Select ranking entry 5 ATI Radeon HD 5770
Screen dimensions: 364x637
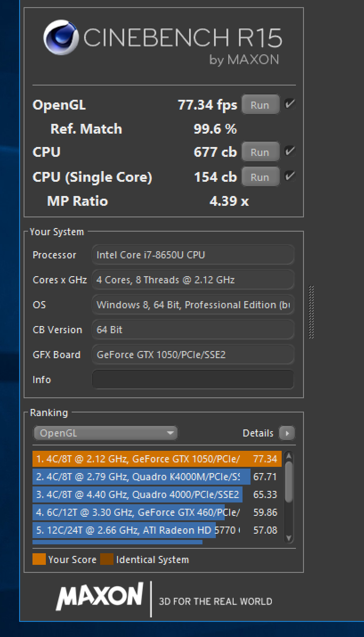tap(157, 530)
